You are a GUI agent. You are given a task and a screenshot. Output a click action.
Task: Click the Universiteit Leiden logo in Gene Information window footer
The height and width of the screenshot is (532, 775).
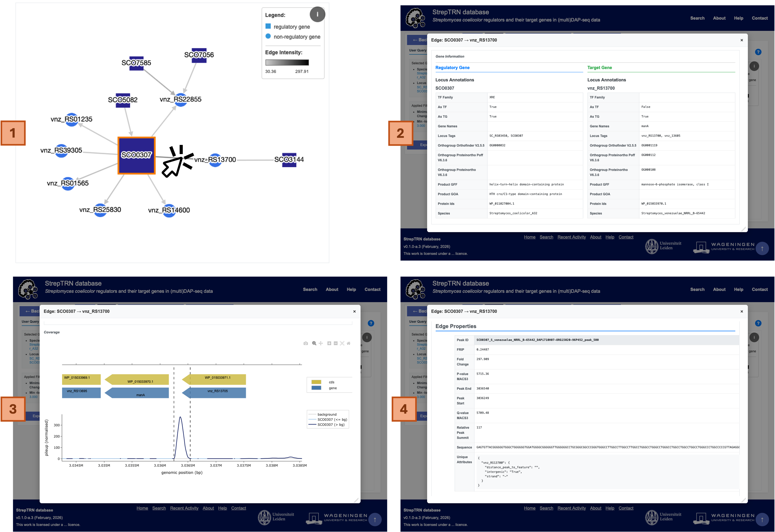[663, 247]
